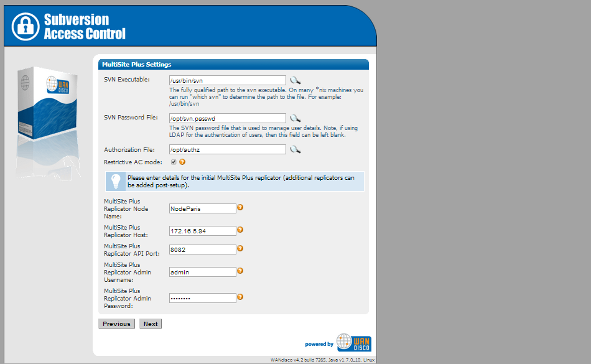591x364 pixels.
Task: Focus the Authorization File field
Action: click(227, 149)
